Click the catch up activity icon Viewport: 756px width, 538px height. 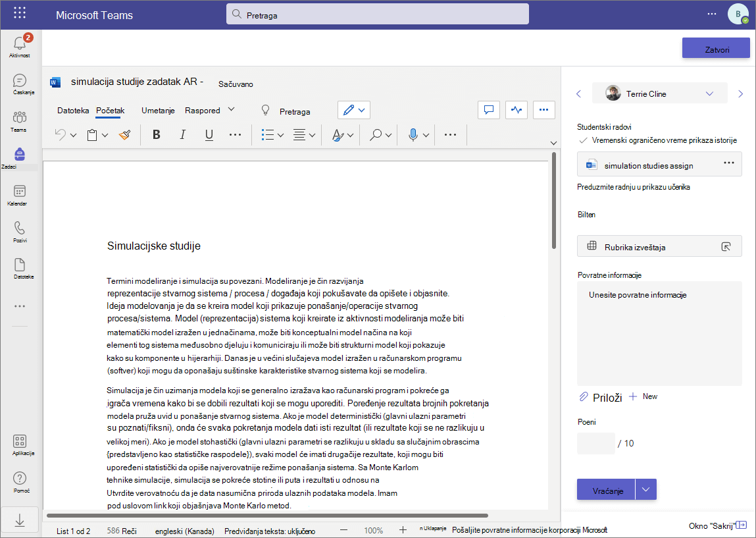pos(517,110)
